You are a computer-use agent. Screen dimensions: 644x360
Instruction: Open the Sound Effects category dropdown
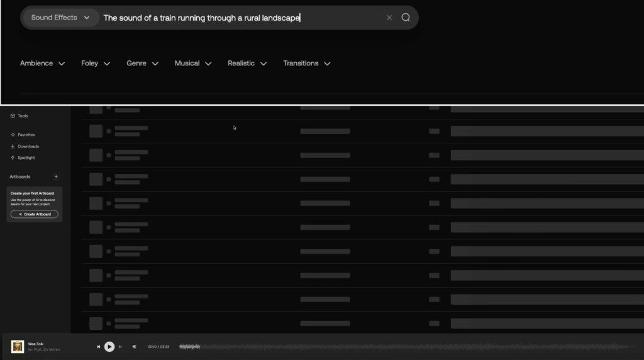click(60, 18)
